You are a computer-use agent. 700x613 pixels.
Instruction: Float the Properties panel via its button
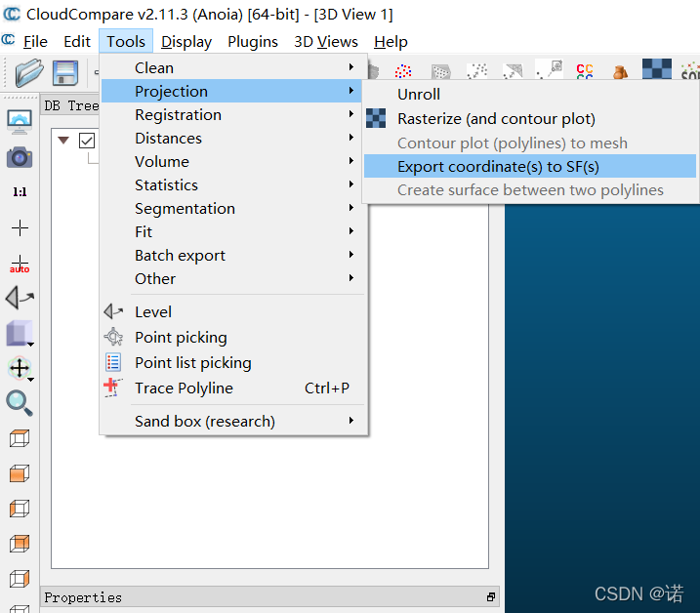(491, 597)
